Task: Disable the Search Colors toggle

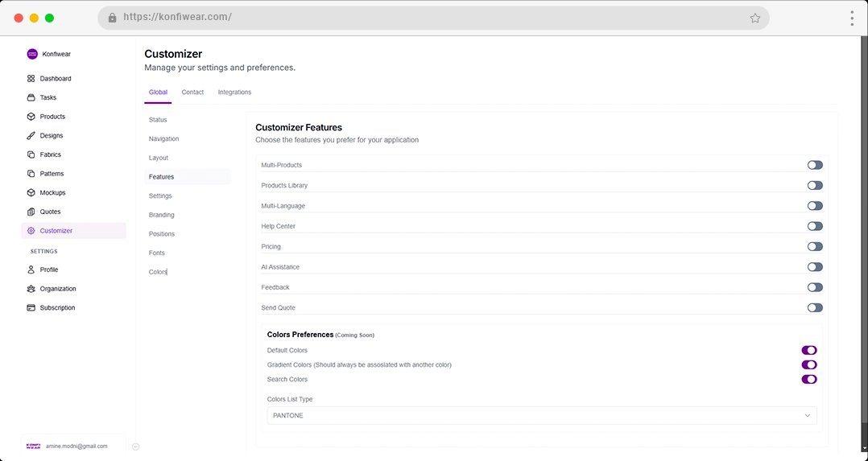Action: pos(808,379)
